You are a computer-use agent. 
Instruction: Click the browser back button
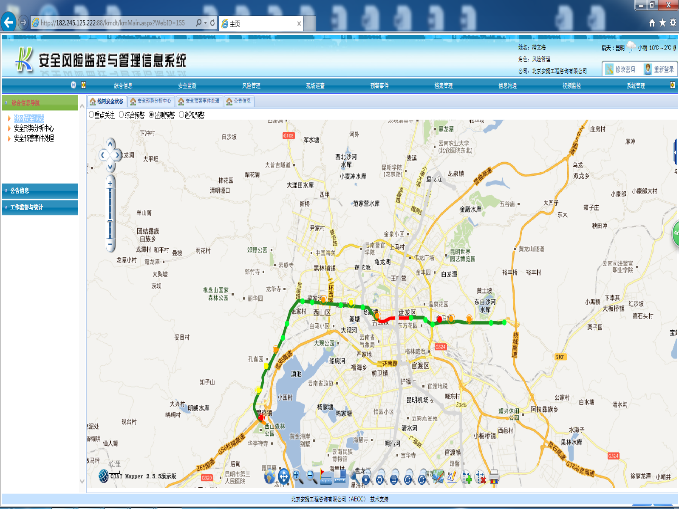[x=11, y=22]
